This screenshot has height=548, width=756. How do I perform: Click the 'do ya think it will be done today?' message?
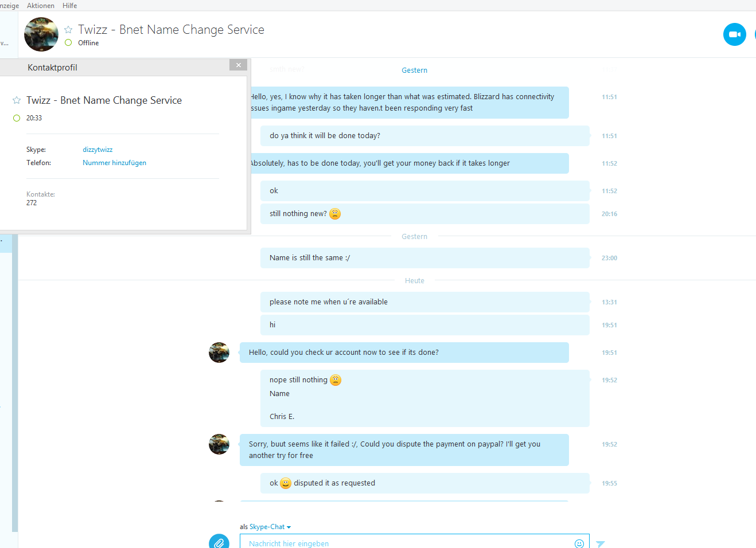pos(425,136)
